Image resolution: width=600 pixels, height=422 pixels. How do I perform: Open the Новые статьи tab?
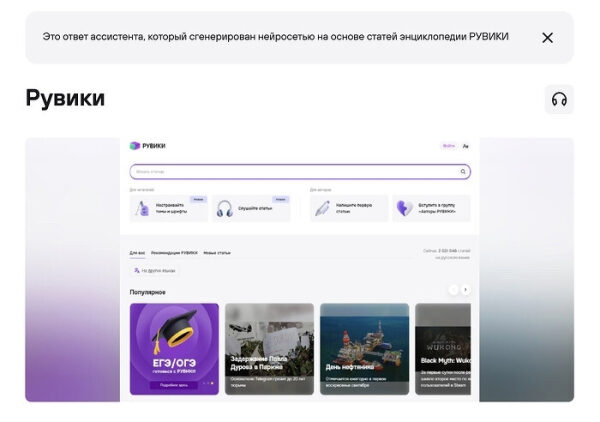click(217, 253)
